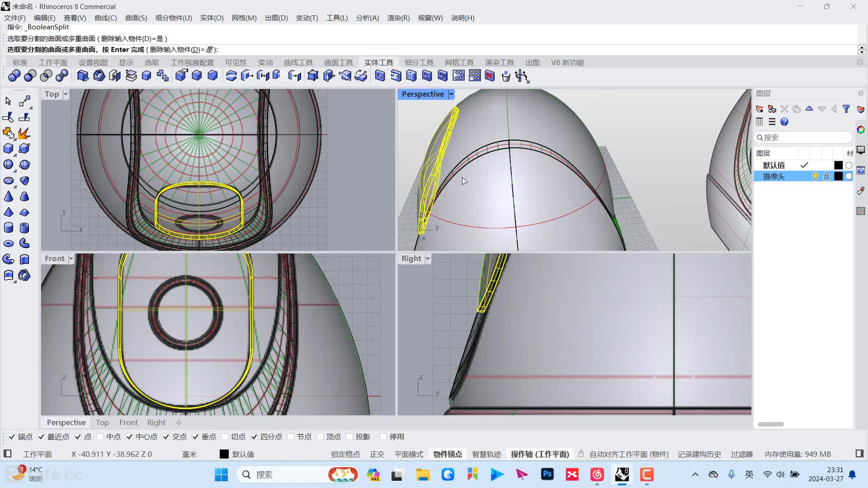Click the command prompt input line
Viewport: 868px width, 488px height.
point(432,50)
